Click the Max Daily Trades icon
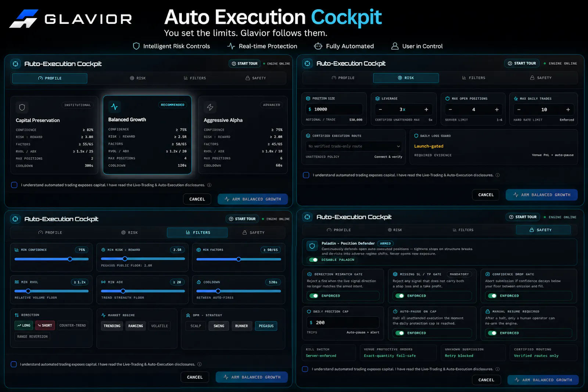This screenshot has height=392, width=588. pos(516,98)
